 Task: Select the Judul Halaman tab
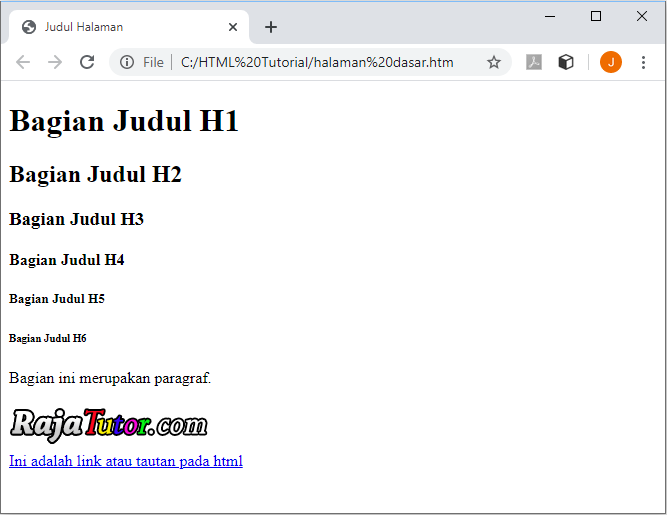129,27
